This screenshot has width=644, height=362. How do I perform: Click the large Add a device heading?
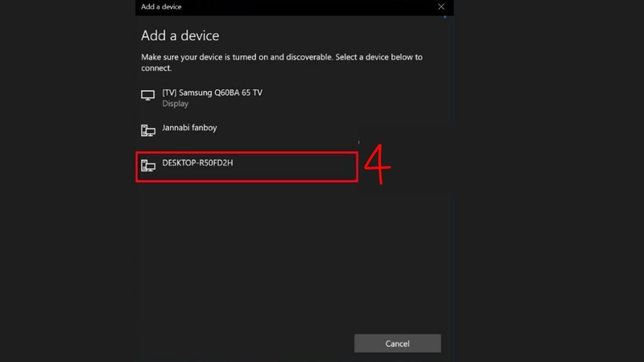point(180,36)
